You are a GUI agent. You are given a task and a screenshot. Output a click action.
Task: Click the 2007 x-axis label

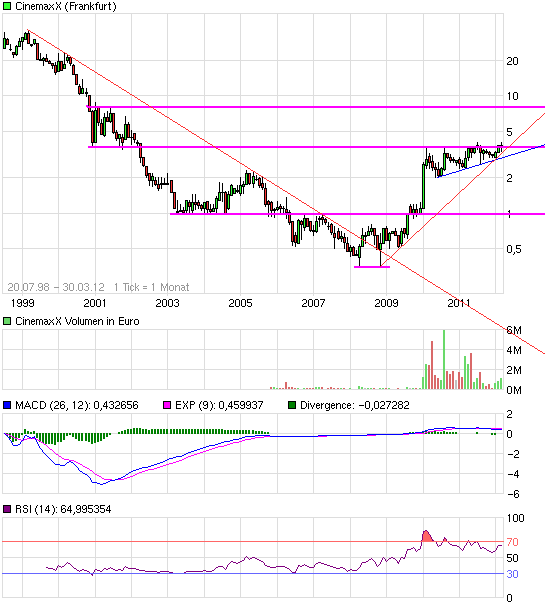point(313,303)
